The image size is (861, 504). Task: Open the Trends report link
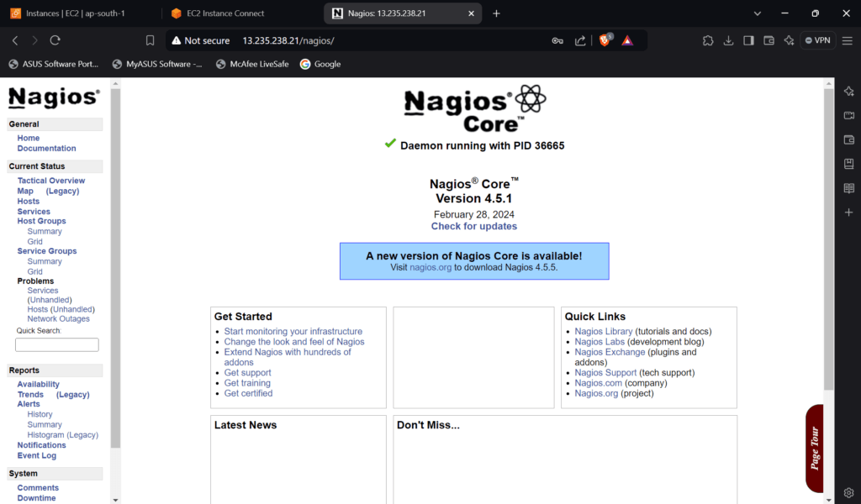pyautogui.click(x=30, y=395)
